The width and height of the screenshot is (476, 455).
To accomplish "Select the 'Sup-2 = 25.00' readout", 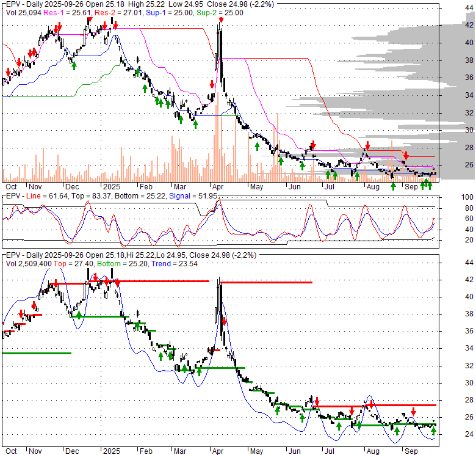I will pos(220,13).
